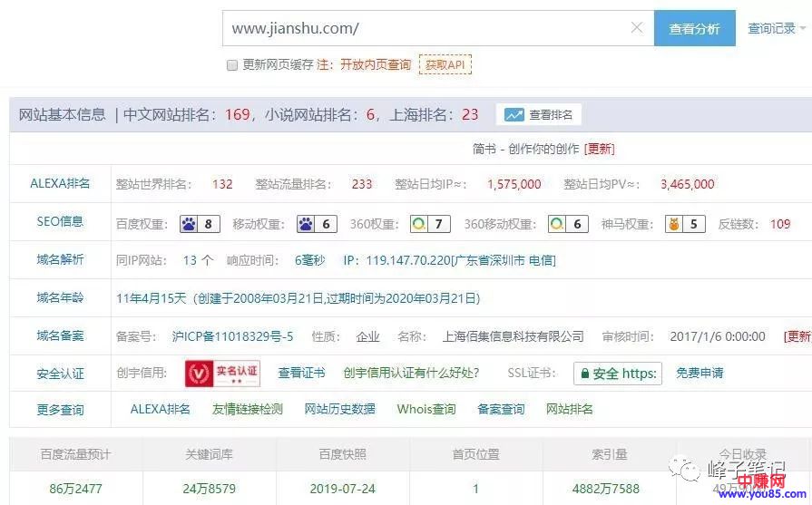Screen dimensions: 812x505
Task: Click the 安全 https lock badge
Action: click(617, 374)
